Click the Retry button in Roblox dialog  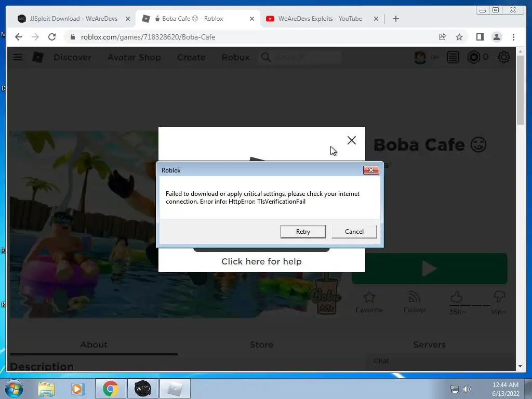click(x=303, y=231)
